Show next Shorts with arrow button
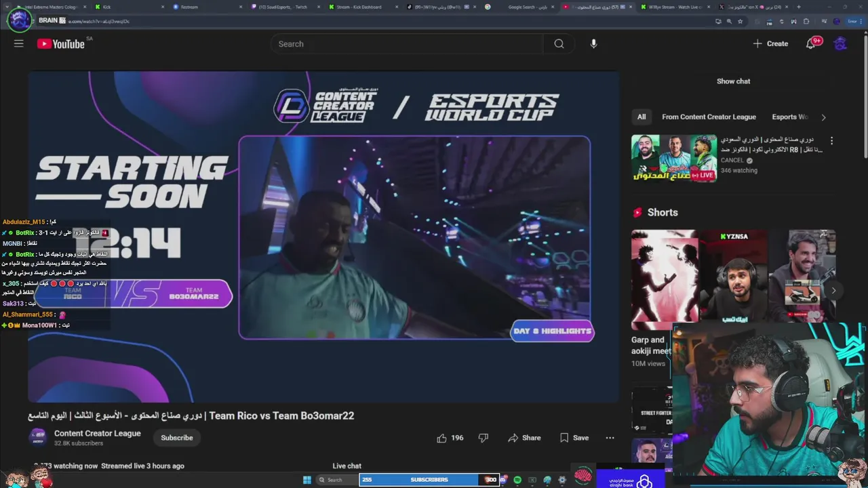Viewport: 868px width, 488px height. coord(833,291)
